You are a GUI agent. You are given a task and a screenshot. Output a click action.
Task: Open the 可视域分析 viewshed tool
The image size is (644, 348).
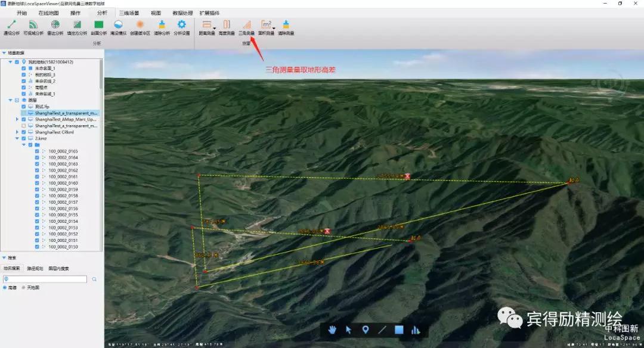(x=33, y=27)
